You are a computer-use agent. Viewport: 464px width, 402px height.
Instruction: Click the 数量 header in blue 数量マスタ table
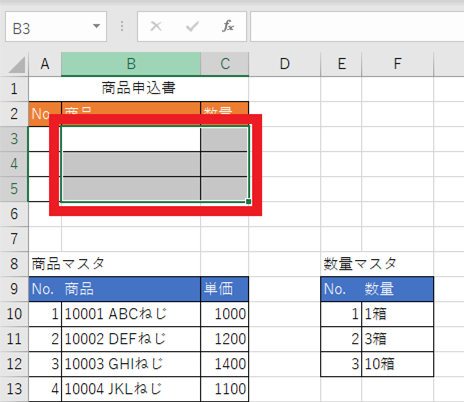coord(397,289)
